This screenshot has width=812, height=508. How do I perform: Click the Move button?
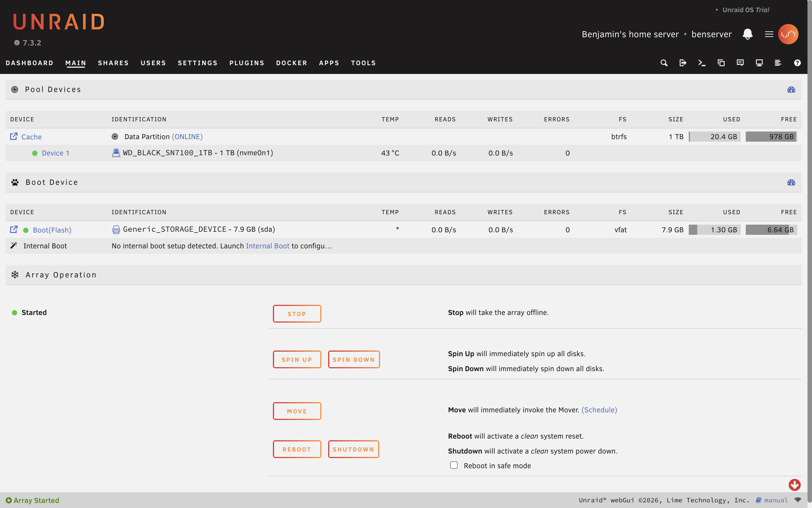[x=297, y=411]
